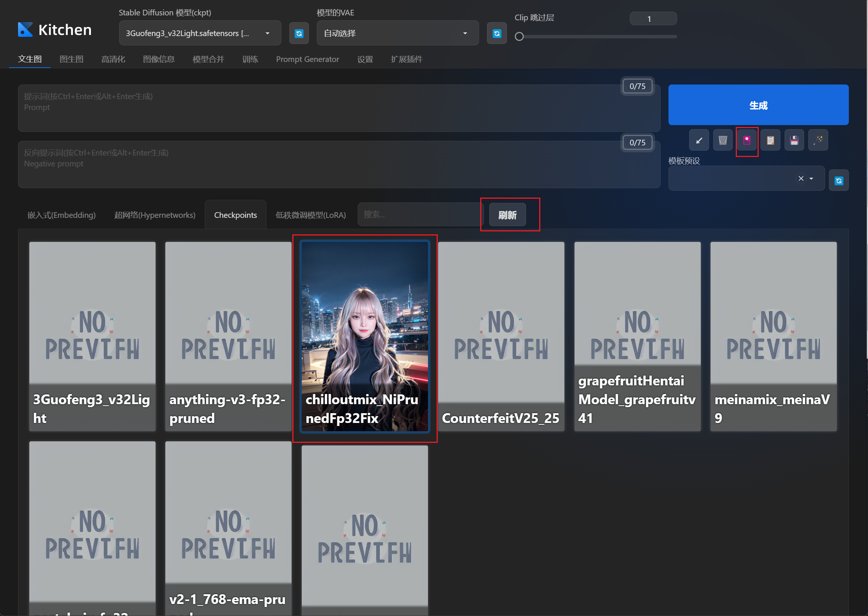Expand the 模板预设 dropdown arrow

[811, 178]
